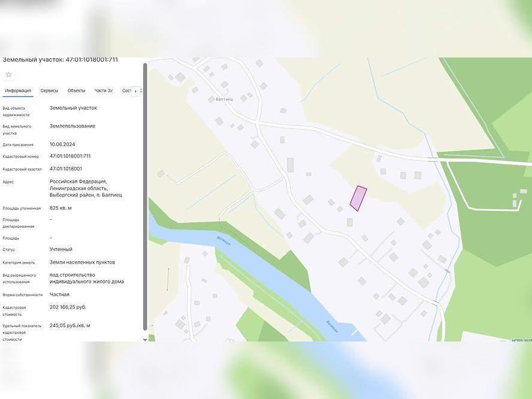Click the address text with Выборгский район

(85, 188)
